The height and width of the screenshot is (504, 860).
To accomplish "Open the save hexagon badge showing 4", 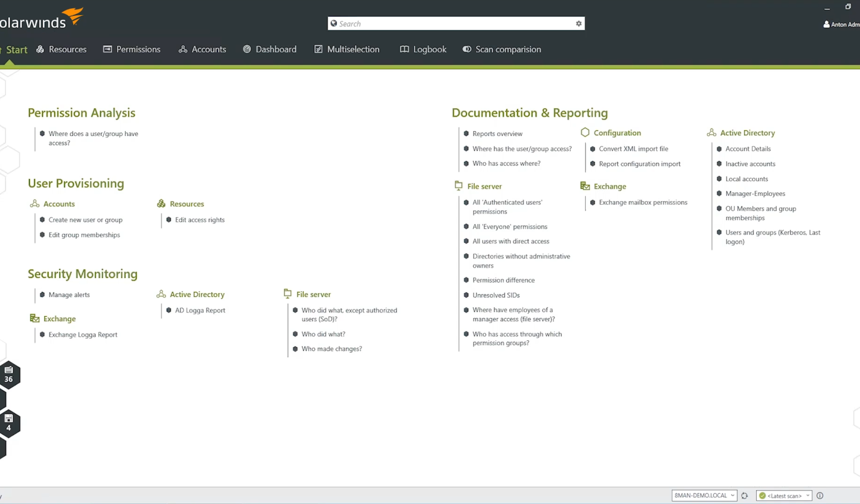I will pyautogui.click(x=9, y=423).
